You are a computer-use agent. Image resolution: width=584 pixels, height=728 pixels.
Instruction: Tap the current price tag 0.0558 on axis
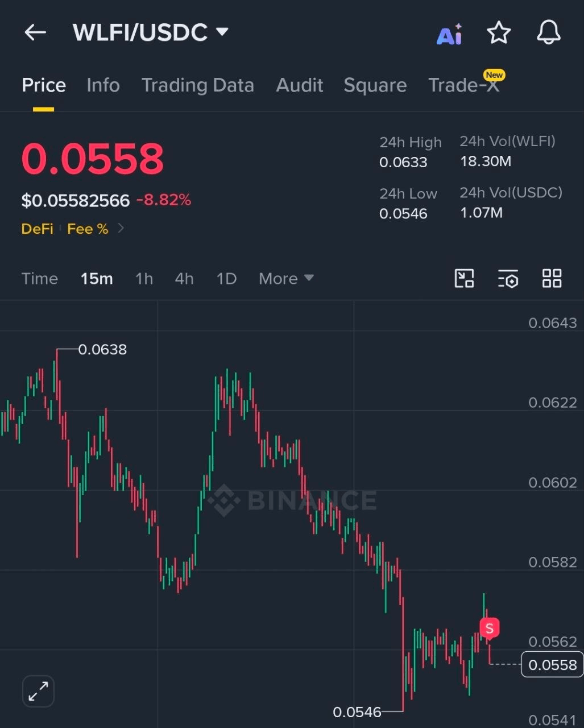point(552,665)
